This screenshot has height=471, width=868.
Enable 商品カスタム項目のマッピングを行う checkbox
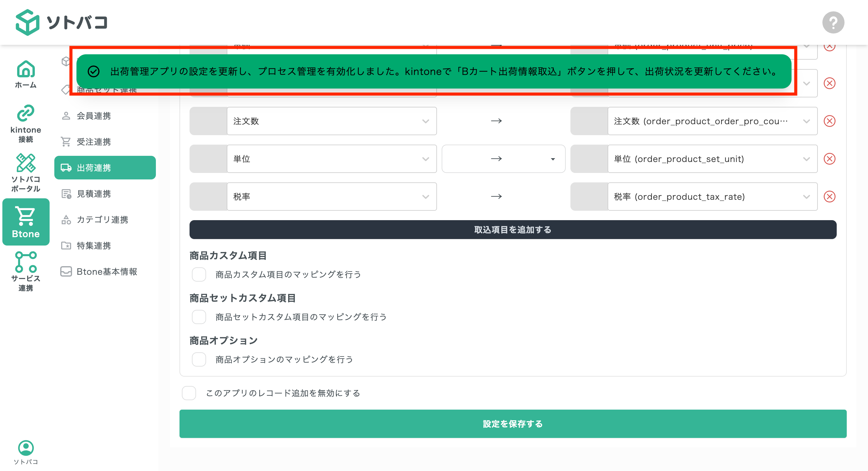point(199,274)
